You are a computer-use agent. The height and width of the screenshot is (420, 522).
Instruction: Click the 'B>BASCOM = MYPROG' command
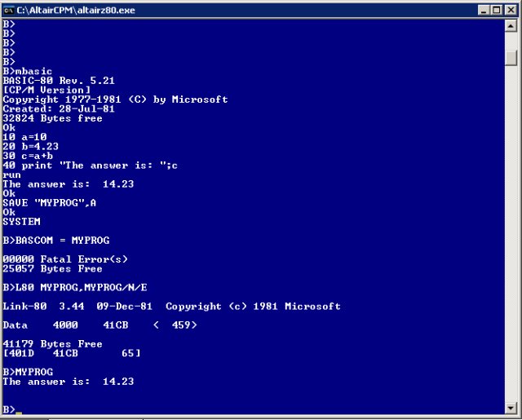point(56,241)
